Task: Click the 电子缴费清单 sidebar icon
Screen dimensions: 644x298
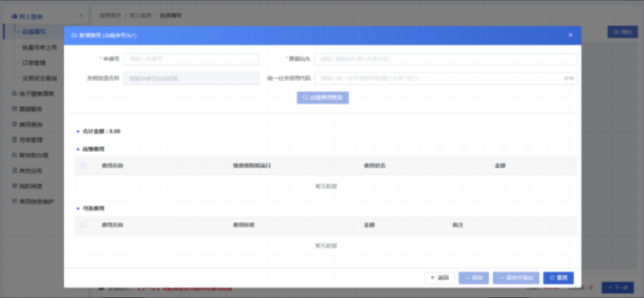Action: [14, 94]
